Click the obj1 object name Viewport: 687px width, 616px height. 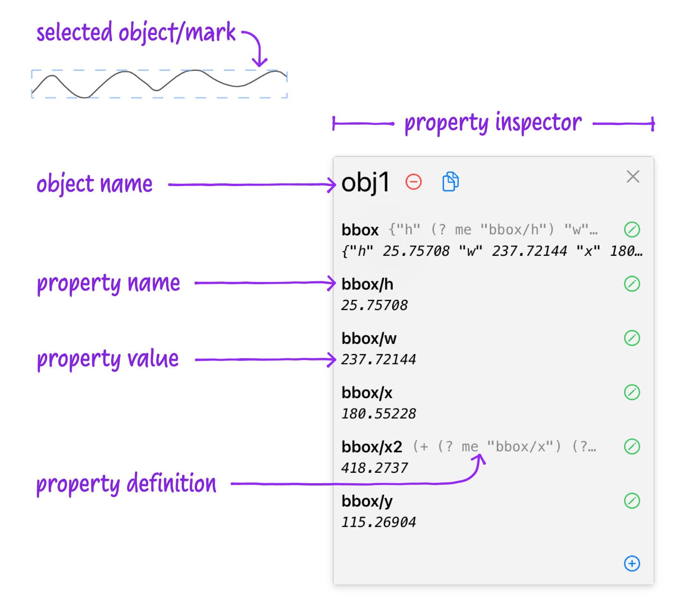click(365, 182)
